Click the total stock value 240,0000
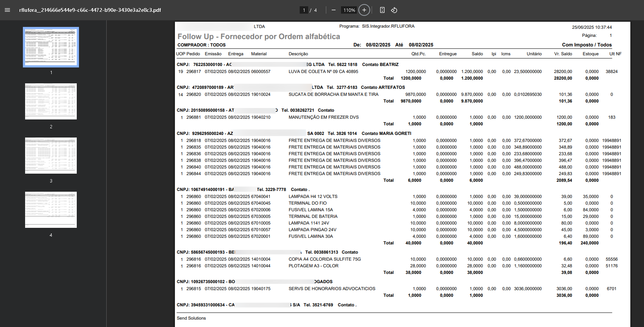The height and width of the screenshot is (327, 644). pos(589,243)
